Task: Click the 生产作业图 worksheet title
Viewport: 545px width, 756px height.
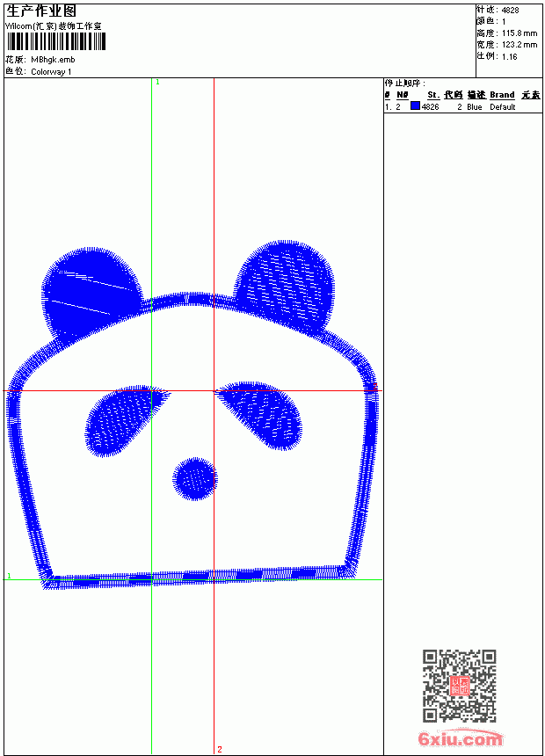Action: click(x=41, y=11)
